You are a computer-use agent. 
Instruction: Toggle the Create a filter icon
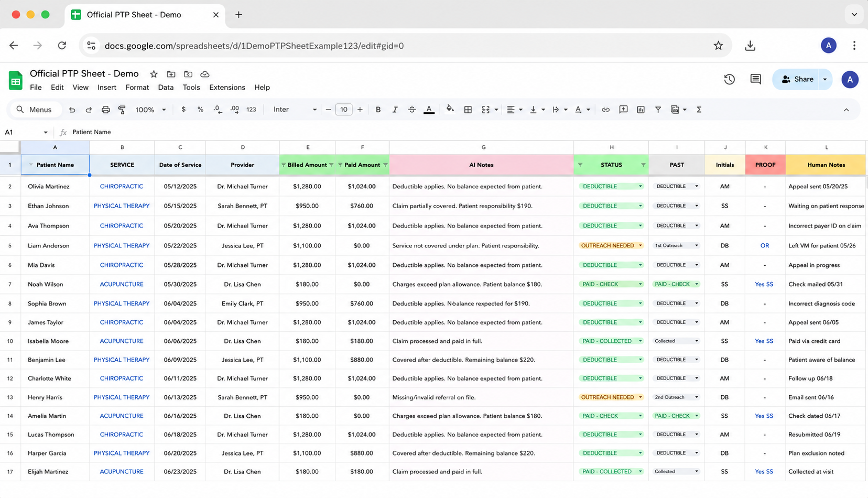coord(658,110)
